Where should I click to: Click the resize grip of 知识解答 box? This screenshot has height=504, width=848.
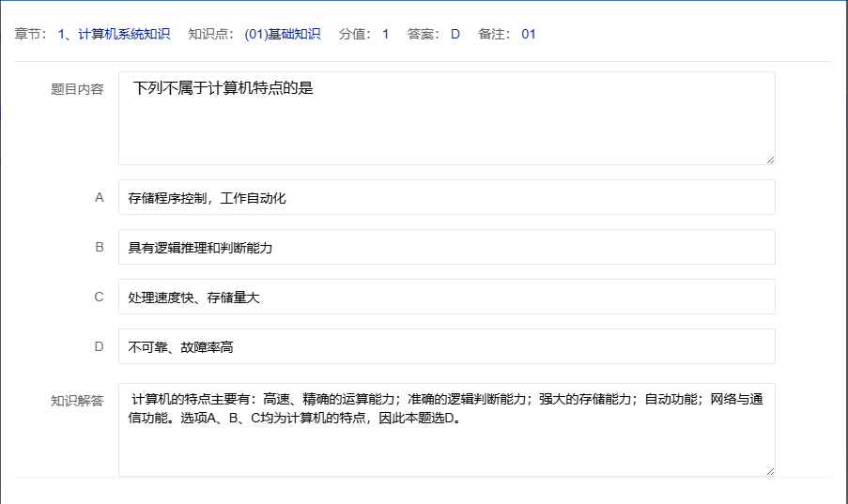pos(769,470)
